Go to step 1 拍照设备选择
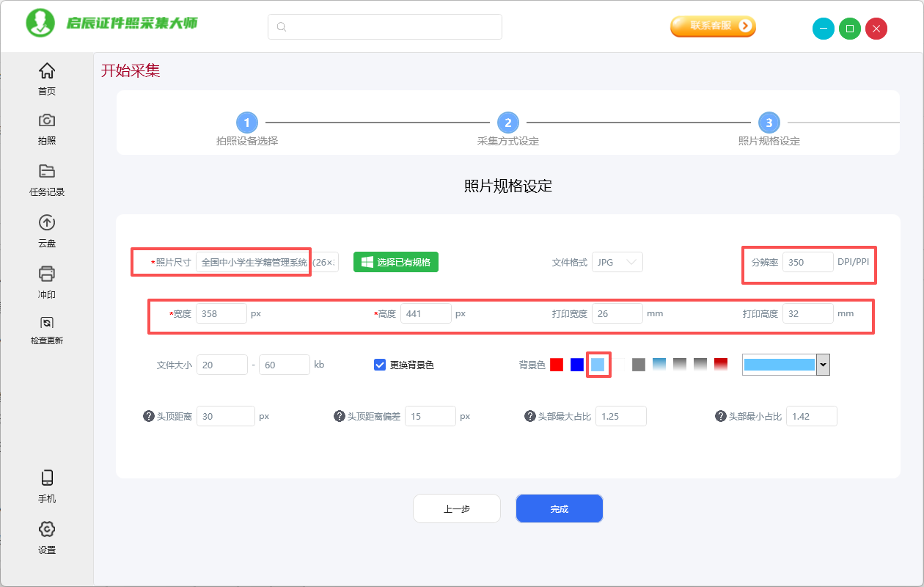The height and width of the screenshot is (587, 924). (247, 123)
